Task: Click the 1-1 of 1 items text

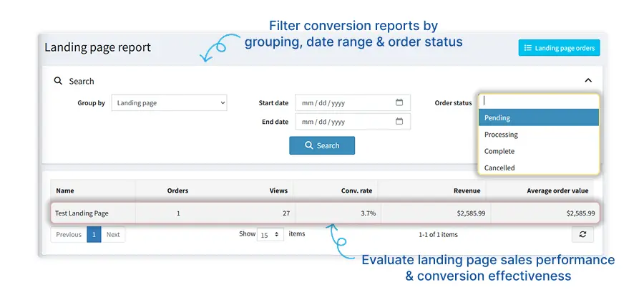Action: pyautogui.click(x=438, y=235)
